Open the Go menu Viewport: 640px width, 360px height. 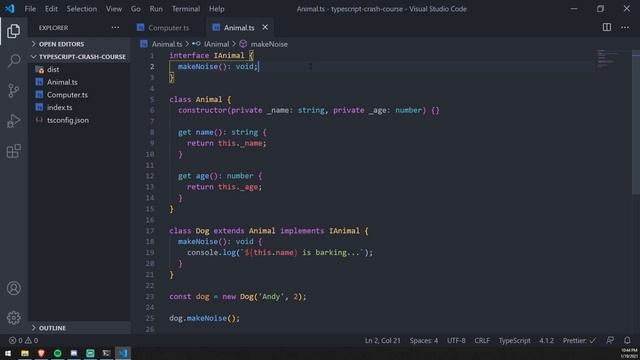coord(136,9)
